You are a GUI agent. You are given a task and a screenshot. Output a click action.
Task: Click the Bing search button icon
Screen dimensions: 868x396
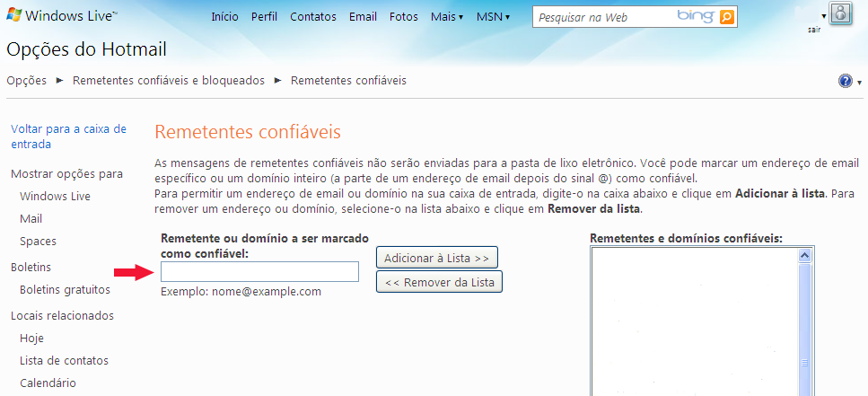pyautogui.click(x=727, y=17)
